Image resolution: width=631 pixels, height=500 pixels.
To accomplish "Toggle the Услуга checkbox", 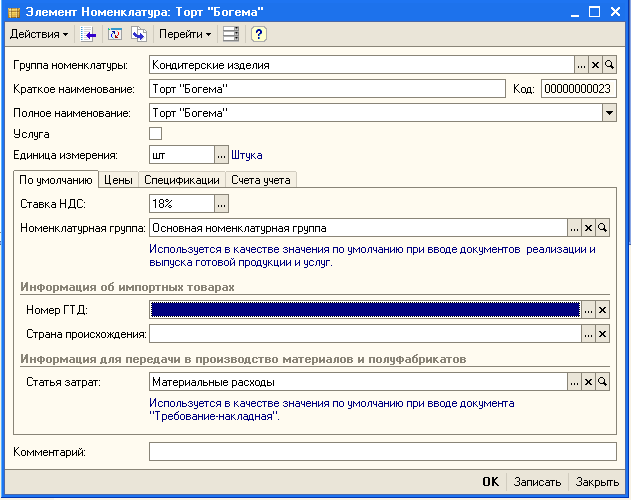I will pyautogui.click(x=155, y=133).
